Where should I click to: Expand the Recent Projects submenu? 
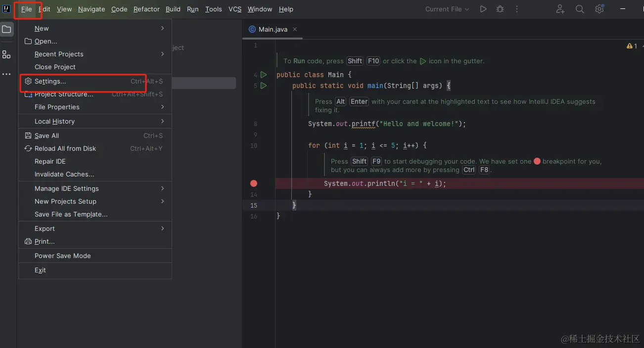click(95, 54)
